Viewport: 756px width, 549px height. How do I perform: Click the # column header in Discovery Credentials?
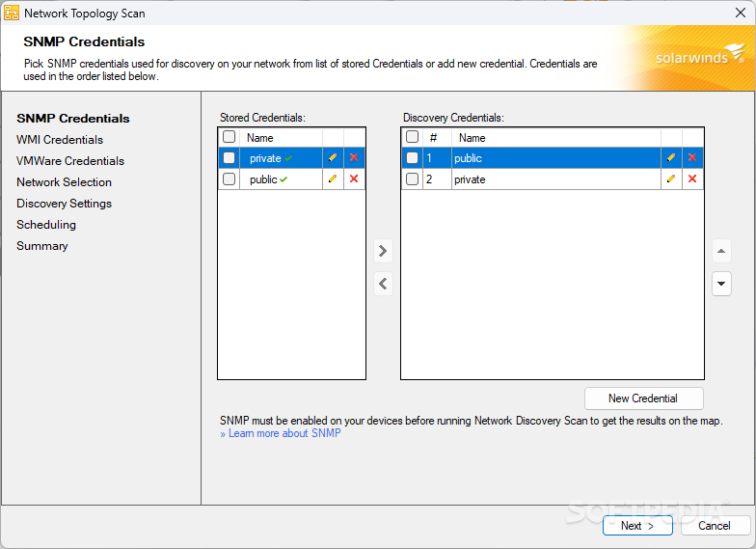point(437,137)
